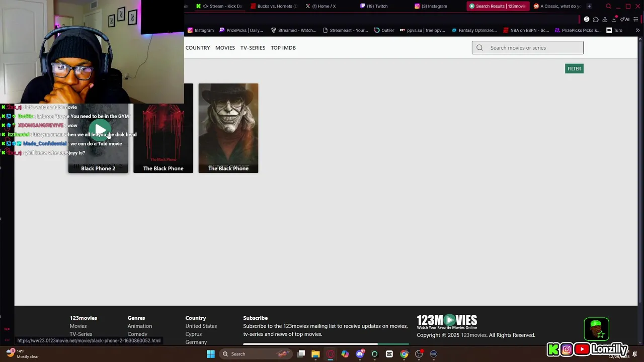Click Windows taskbar Search box
The width and height of the screenshot is (644, 362).
tap(256, 354)
